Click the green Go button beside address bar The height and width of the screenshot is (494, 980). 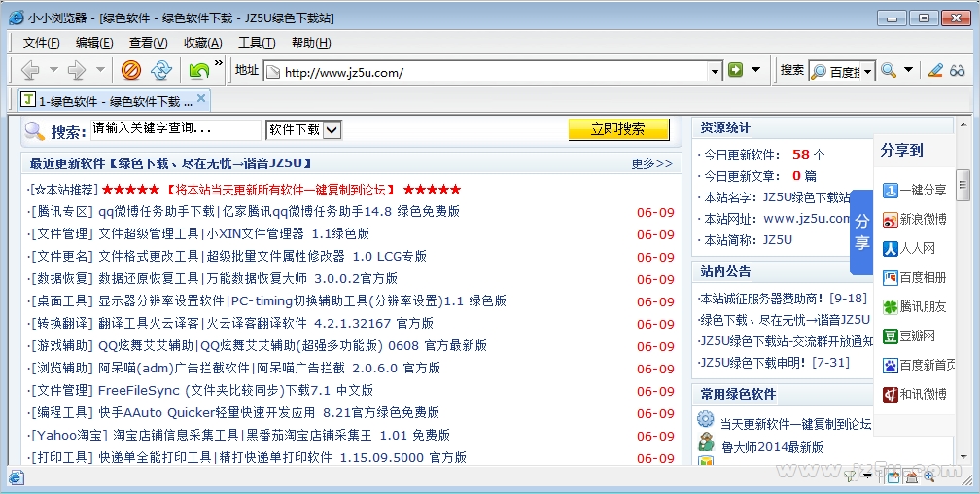736,69
